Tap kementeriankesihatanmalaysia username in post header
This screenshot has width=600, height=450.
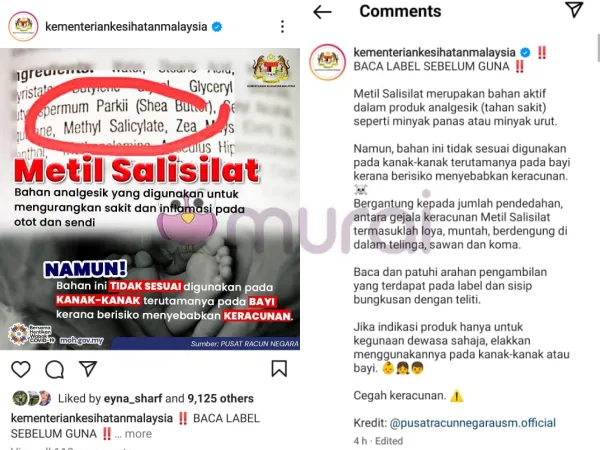(x=126, y=26)
